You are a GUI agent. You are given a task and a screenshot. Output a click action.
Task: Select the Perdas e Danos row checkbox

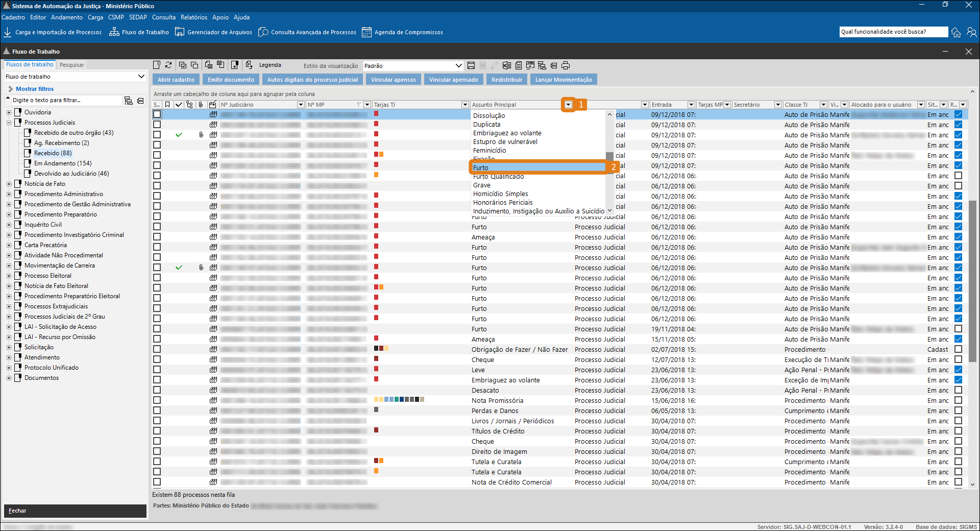(157, 411)
